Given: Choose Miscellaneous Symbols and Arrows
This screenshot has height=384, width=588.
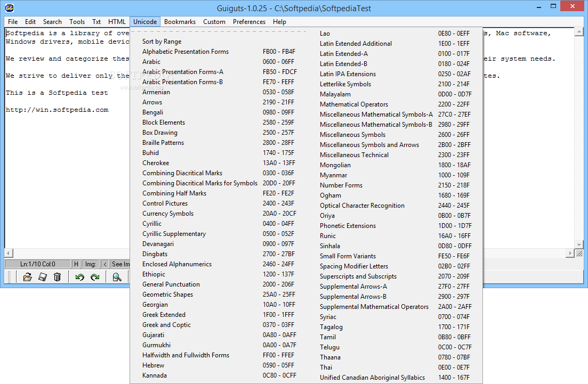Looking at the screenshot, I should [395, 145].
